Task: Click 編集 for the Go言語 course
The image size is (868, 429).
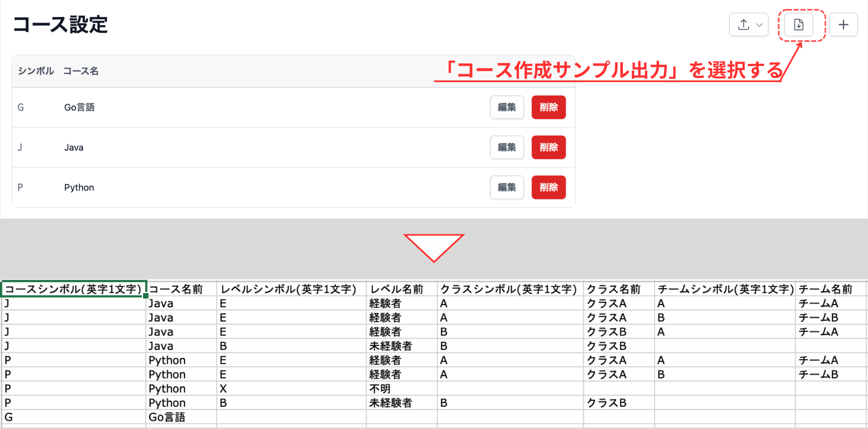Action: pyautogui.click(x=506, y=107)
